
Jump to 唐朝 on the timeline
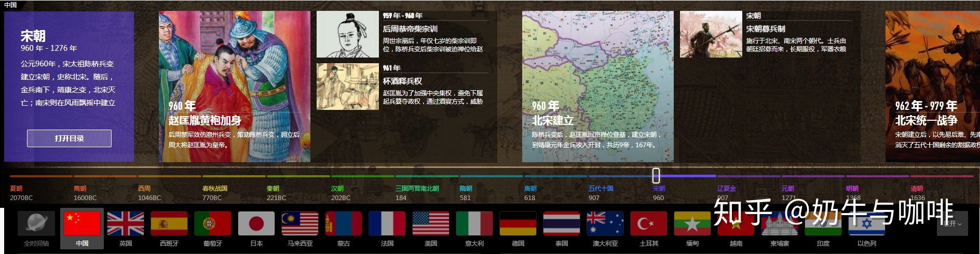[x=530, y=189]
